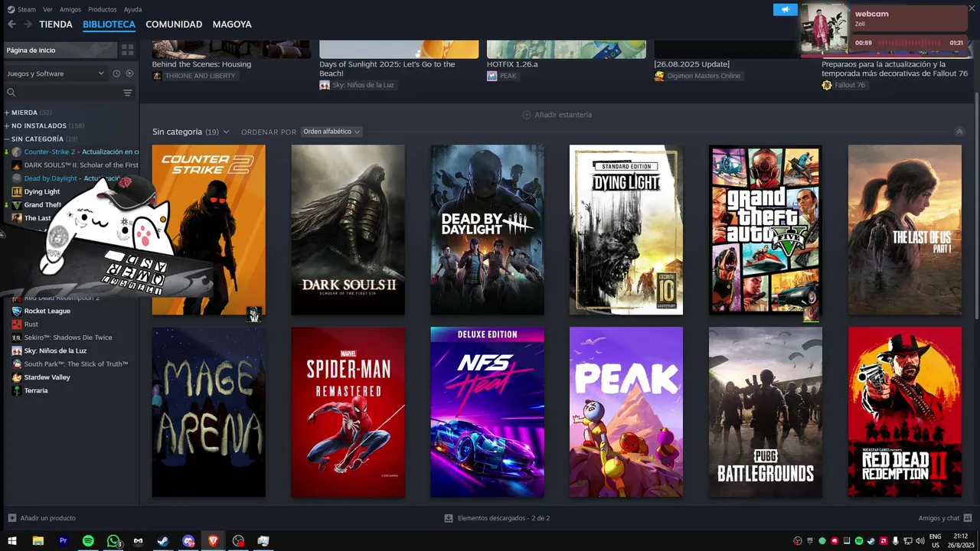Open the Ayuda menu
Image resolution: width=980 pixels, height=551 pixels.
click(x=132, y=9)
